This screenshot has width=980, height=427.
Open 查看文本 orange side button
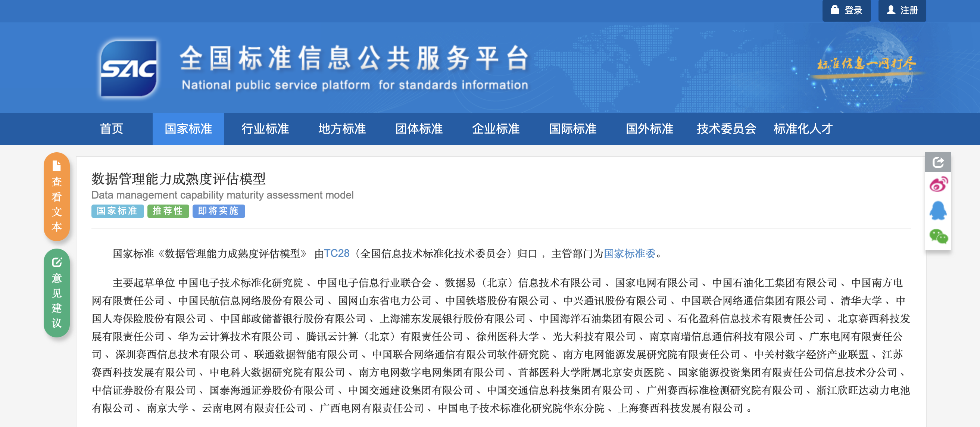(57, 197)
